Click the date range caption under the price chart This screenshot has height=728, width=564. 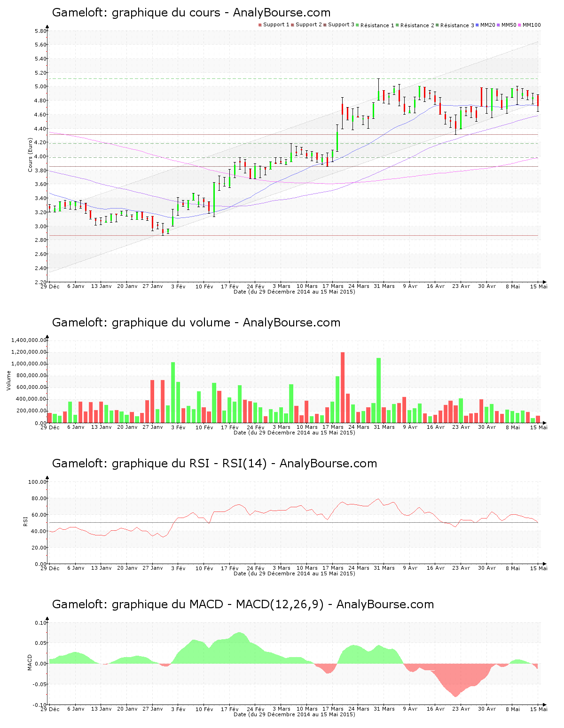point(294,292)
